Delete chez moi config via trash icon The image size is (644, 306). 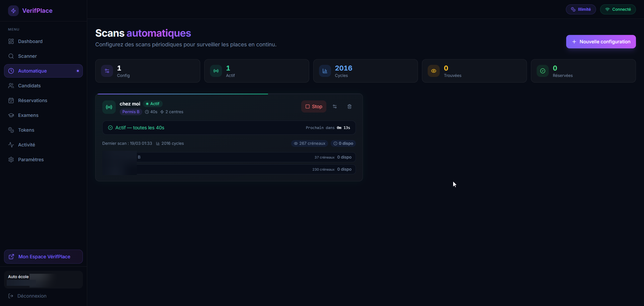pyautogui.click(x=349, y=106)
